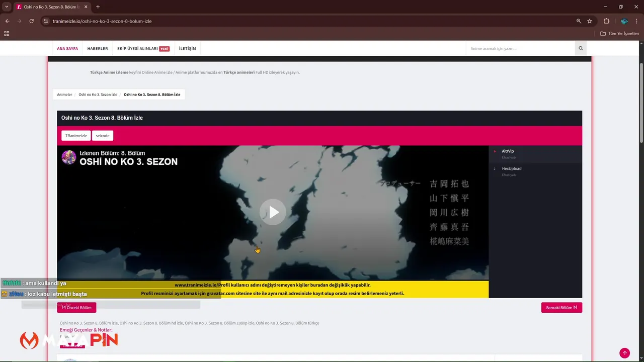Click the address bar URL

pos(102,21)
